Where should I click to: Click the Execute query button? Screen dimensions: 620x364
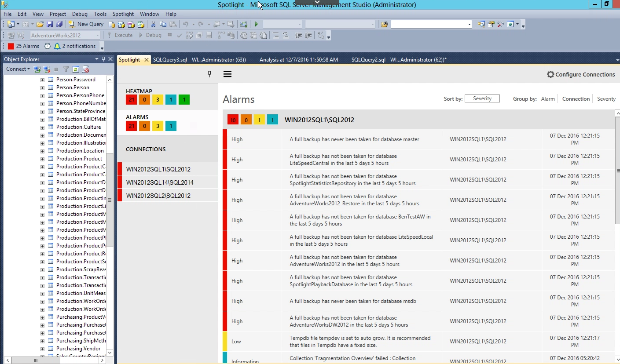(120, 35)
